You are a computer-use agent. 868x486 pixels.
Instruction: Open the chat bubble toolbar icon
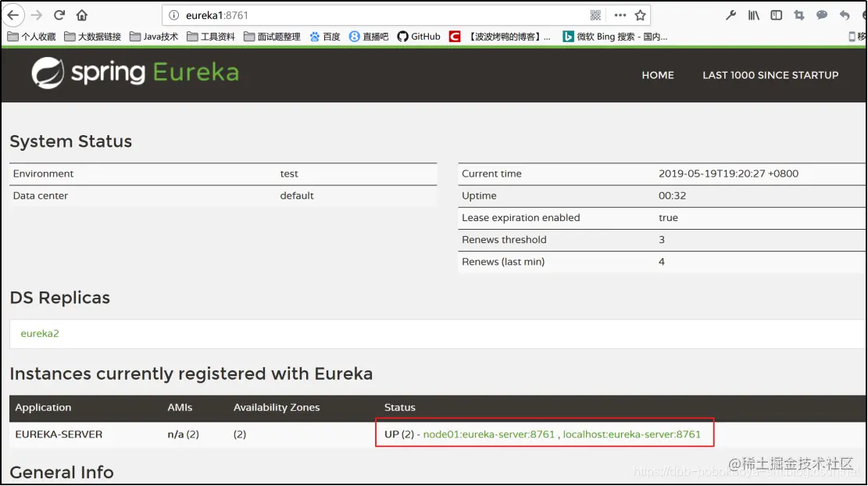point(821,15)
